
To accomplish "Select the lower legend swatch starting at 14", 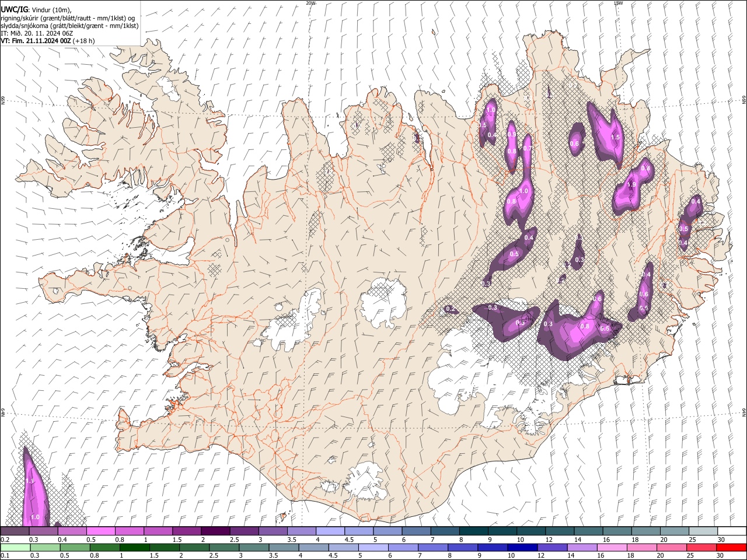I will (x=581, y=548).
